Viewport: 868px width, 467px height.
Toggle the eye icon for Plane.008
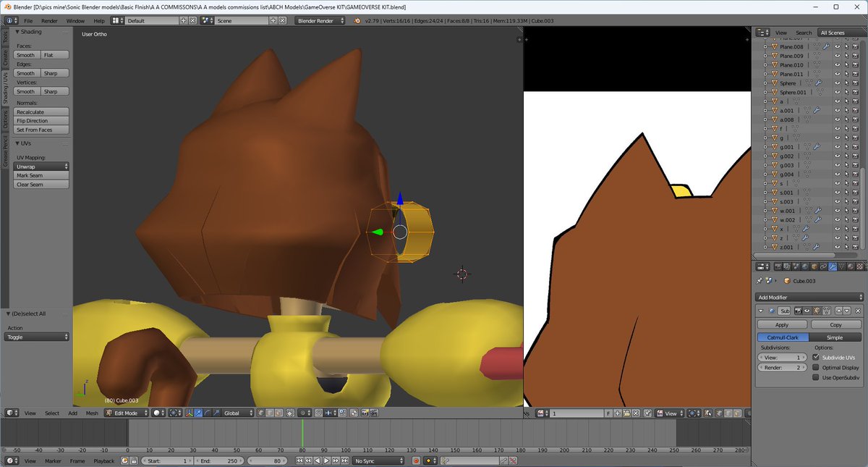point(838,46)
